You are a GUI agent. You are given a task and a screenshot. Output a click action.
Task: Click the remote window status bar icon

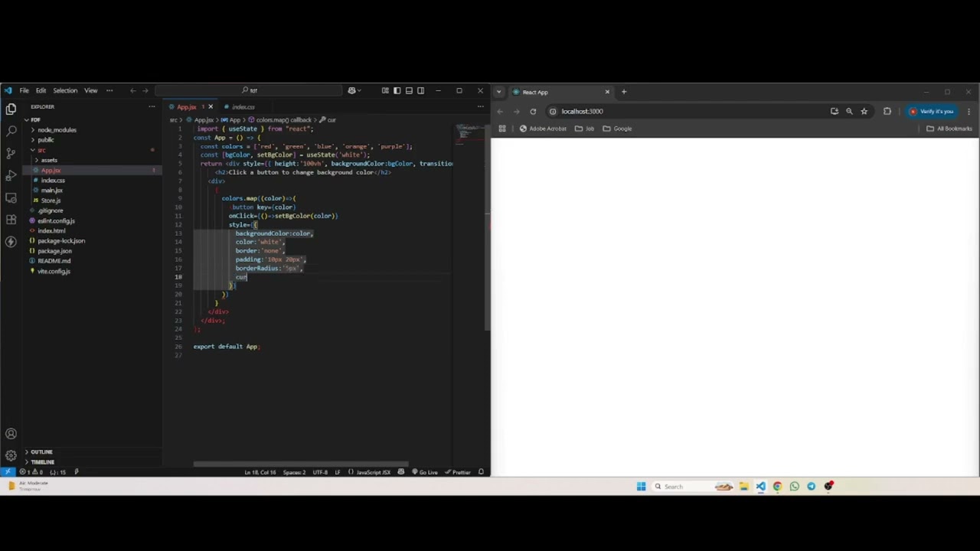coord(8,472)
